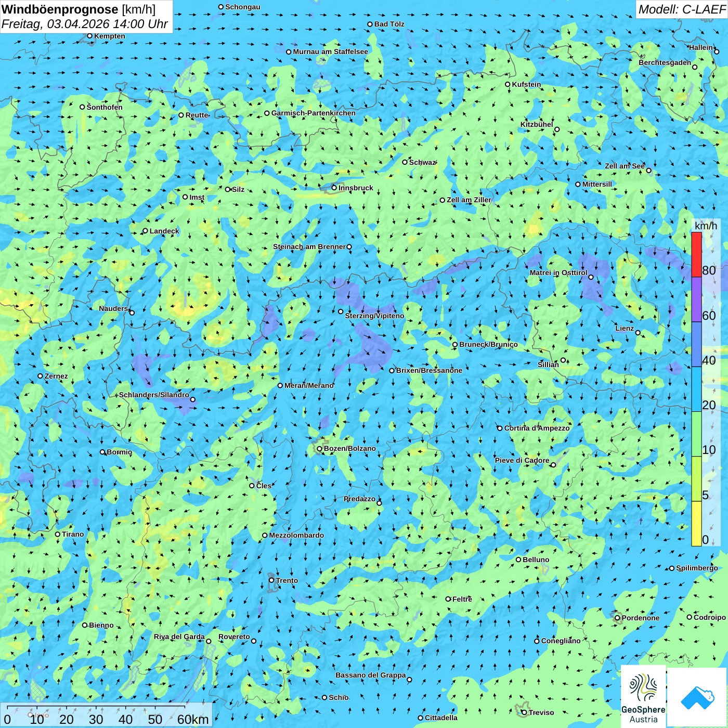
Task: Click the Bormio location dot
Action: 102,452
